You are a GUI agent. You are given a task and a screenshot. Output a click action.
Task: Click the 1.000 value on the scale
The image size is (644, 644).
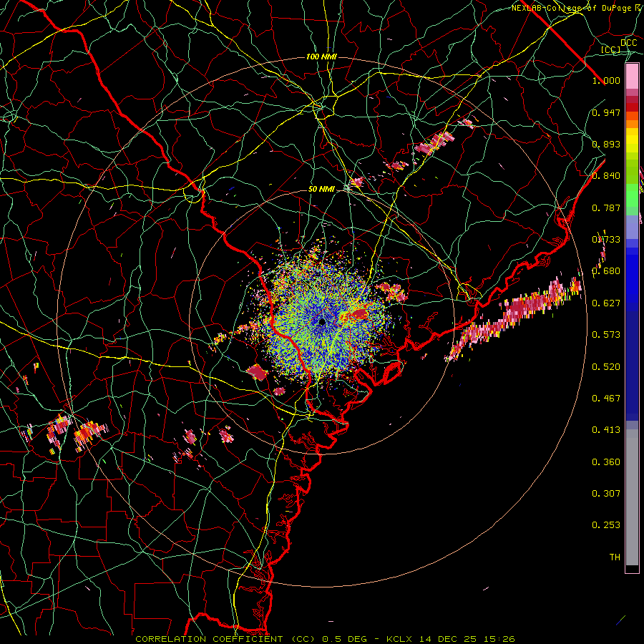606,80
